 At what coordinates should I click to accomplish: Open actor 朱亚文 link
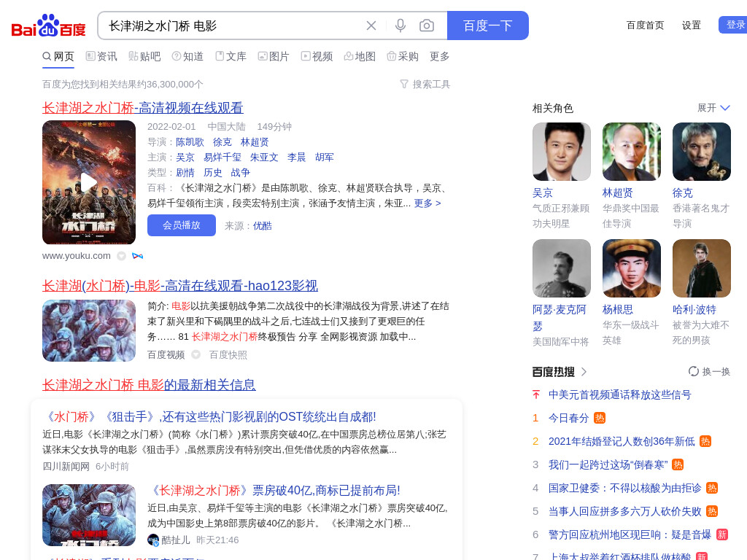[x=264, y=157]
